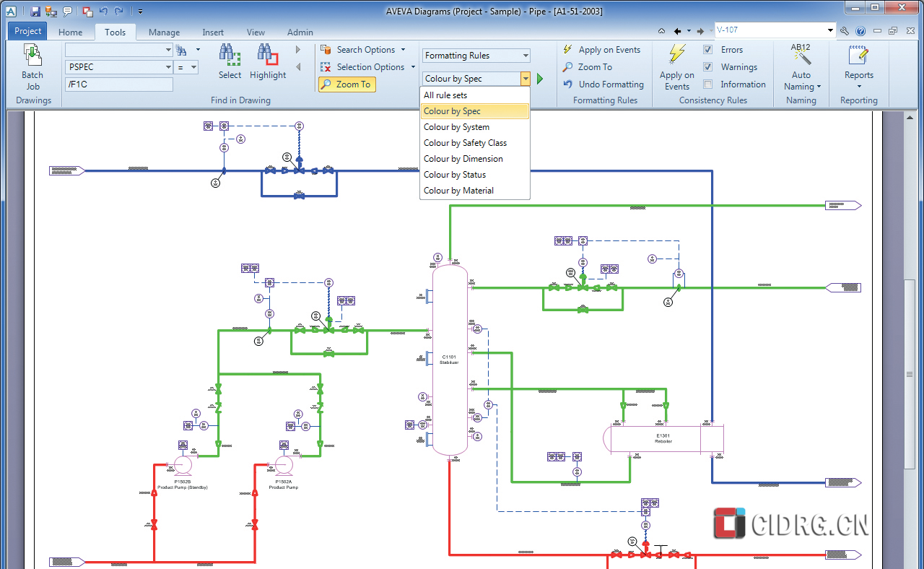Screen dimensions: 924x569
Task: Go to previous found item arrow
Action: (x=298, y=67)
